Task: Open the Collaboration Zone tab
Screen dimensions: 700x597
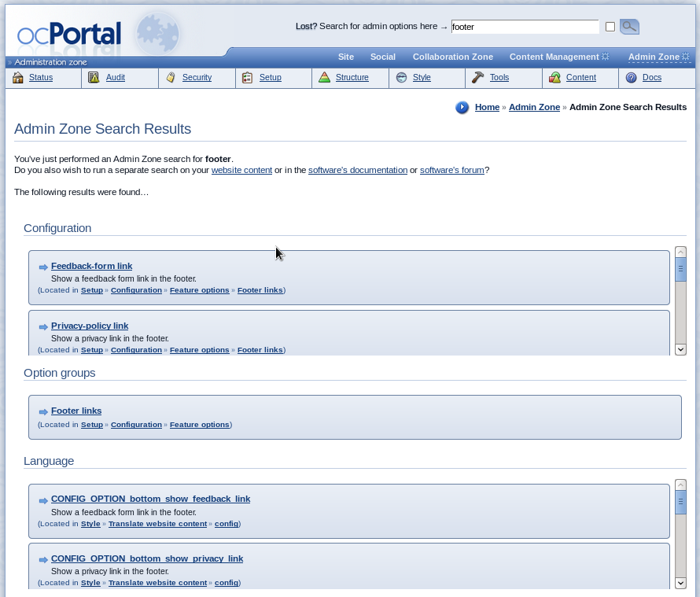Action: (452, 57)
